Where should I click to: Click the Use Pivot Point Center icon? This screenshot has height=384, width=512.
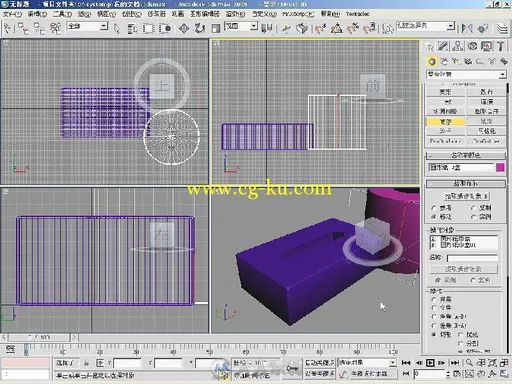[267, 29]
